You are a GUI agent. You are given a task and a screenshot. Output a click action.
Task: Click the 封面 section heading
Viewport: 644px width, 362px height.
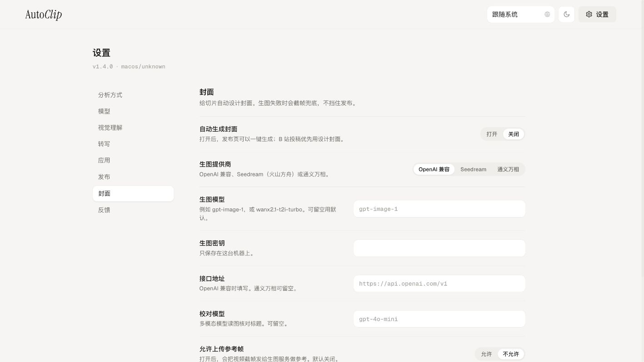pyautogui.click(x=207, y=92)
